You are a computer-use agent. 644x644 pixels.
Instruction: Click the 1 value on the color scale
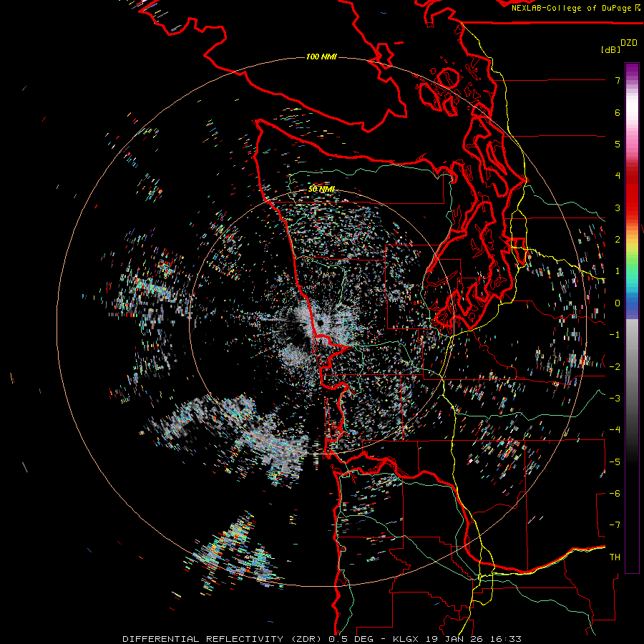[x=618, y=271]
